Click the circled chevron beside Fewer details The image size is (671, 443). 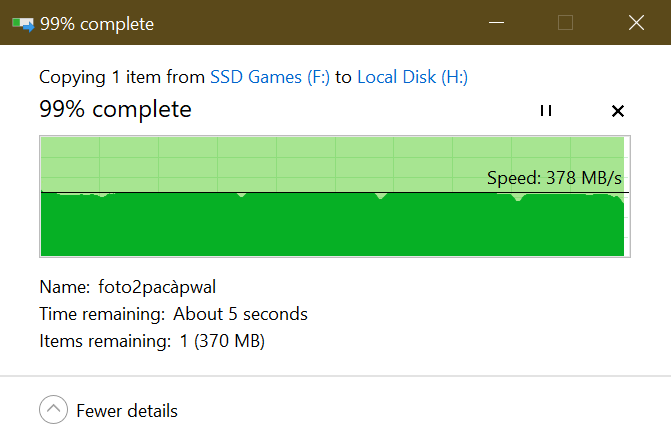coord(53,410)
